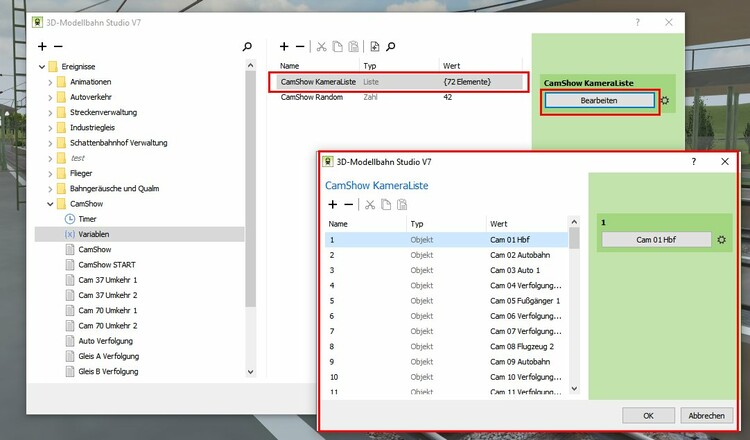
Task: Open help in the KameraListe dialog title bar
Action: click(694, 162)
